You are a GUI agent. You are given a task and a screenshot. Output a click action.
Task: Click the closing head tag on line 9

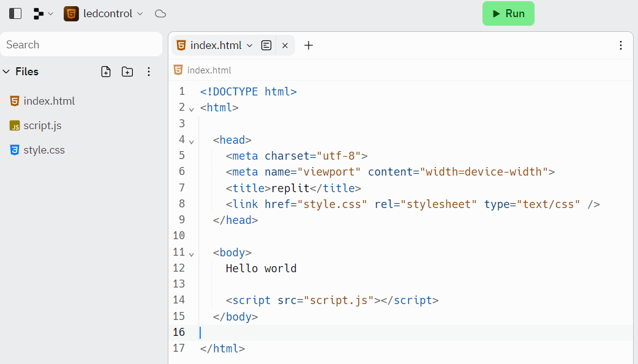point(235,220)
